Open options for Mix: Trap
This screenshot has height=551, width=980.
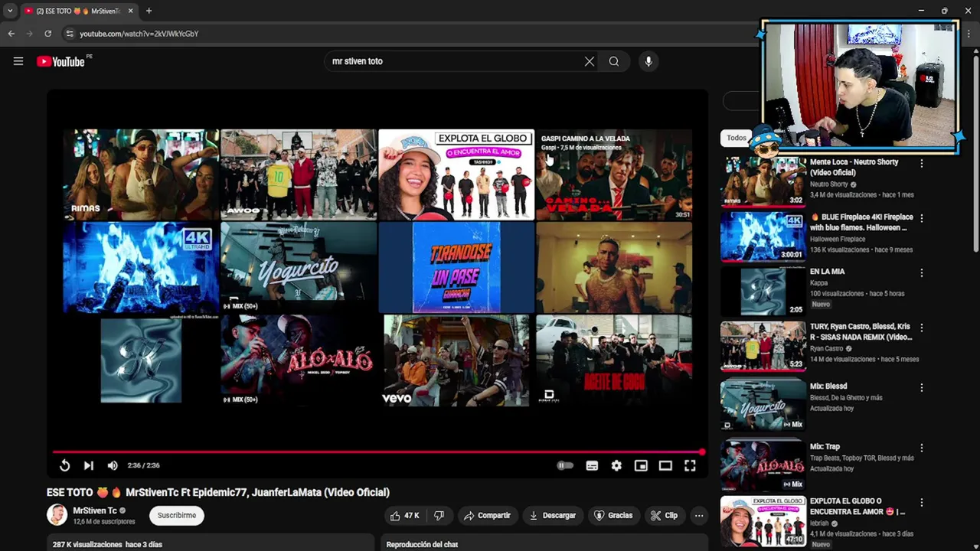point(922,448)
